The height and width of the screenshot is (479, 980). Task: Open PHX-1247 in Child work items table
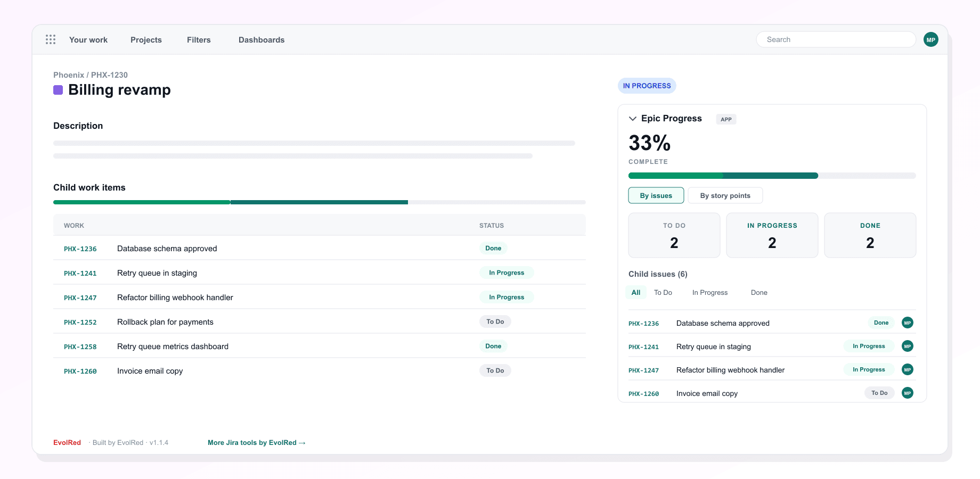80,298
